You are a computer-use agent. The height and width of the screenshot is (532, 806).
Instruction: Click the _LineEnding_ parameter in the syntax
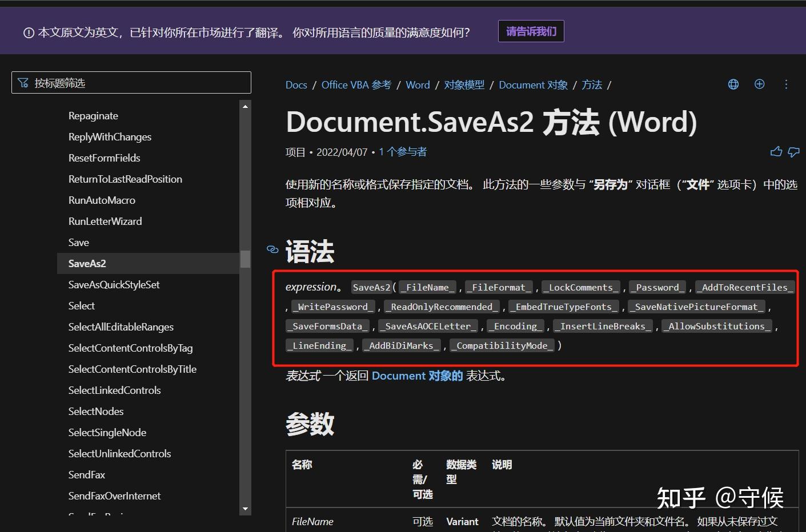pos(319,345)
